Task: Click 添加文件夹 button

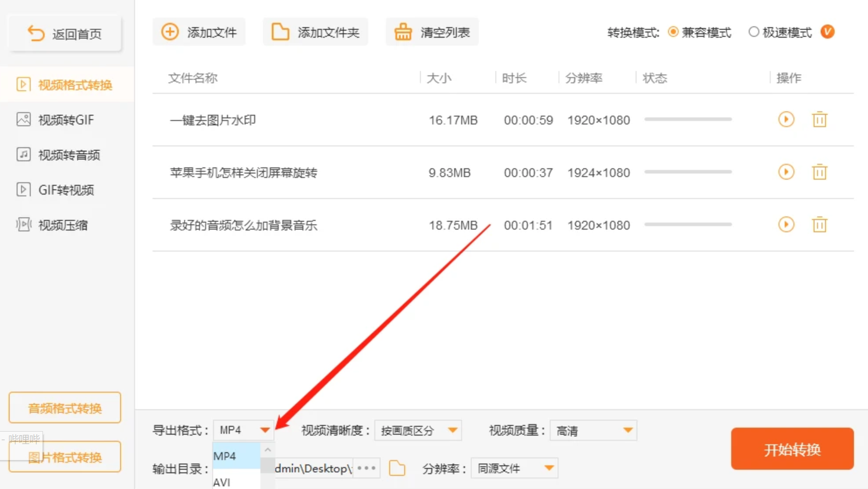Action: point(316,32)
